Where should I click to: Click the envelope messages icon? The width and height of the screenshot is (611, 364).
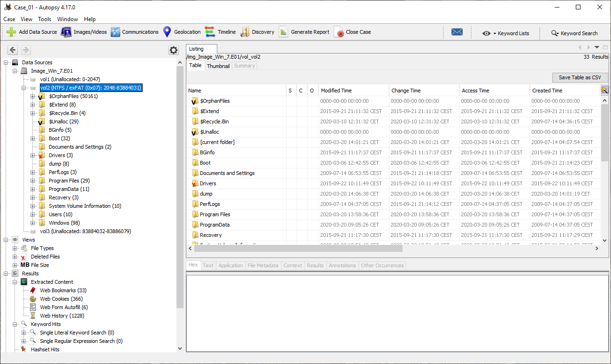(457, 32)
